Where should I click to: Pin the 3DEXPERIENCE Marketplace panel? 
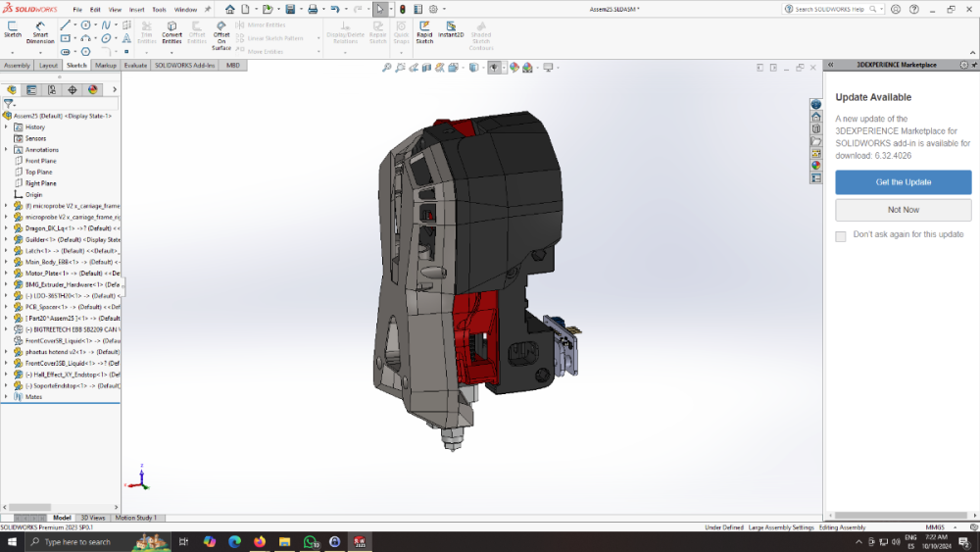pyautogui.click(x=974, y=65)
